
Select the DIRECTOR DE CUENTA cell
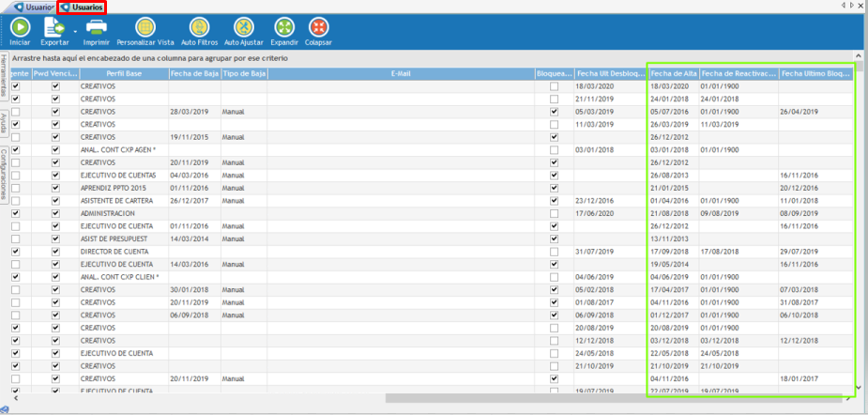click(x=123, y=252)
